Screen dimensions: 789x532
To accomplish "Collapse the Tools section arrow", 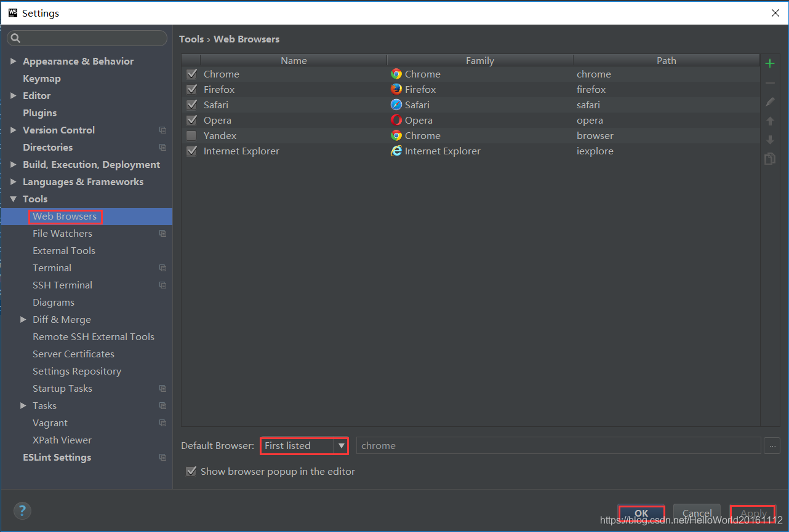I will pyautogui.click(x=14, y=199).
